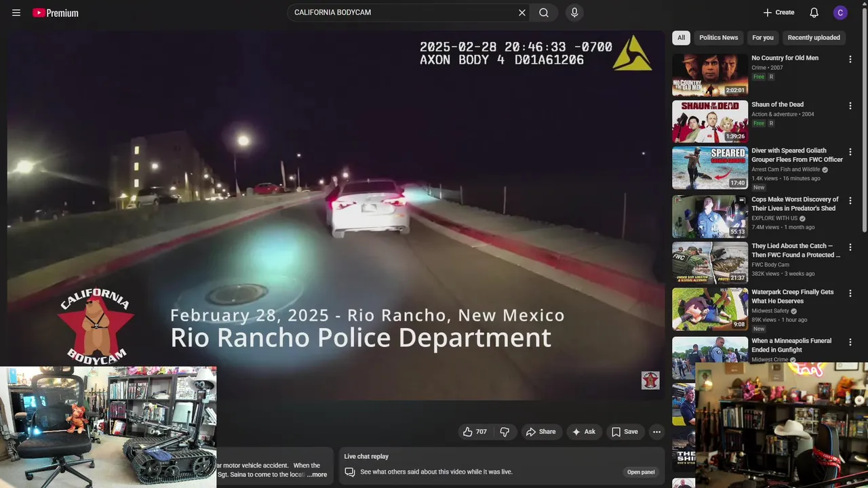The image size is (868, 488).
Task: Open the notifications bell
Action: [814, 13]
